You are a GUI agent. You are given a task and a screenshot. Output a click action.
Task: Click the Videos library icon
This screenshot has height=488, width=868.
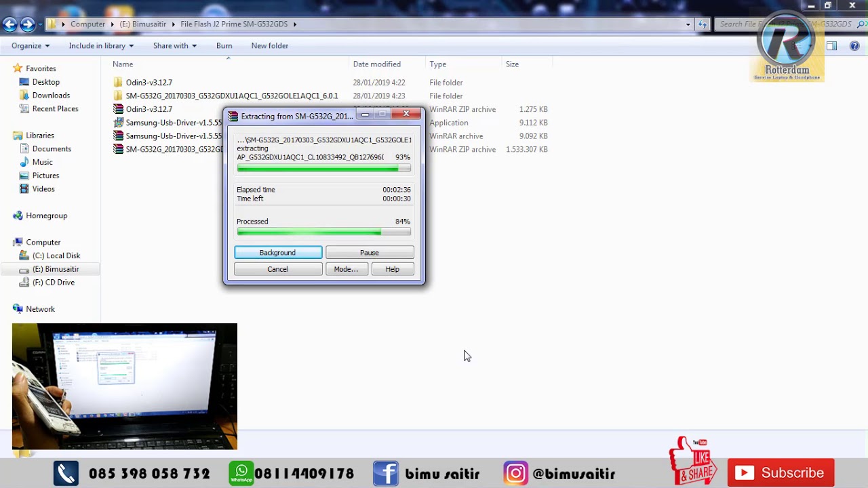coord(24,189)
